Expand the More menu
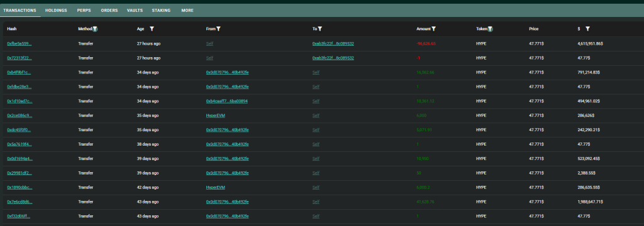This screenshot has width=644, height=226. [x=187, y=10]
